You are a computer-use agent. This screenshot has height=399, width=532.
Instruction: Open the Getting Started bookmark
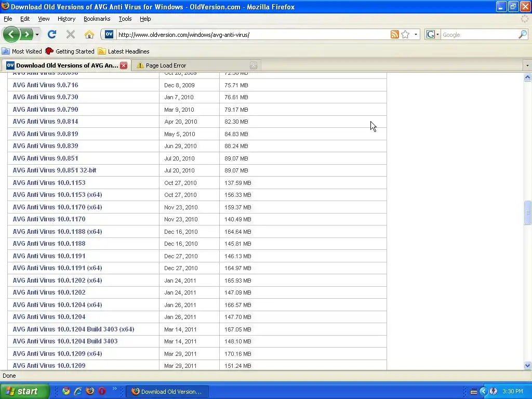tap(70, 51)
